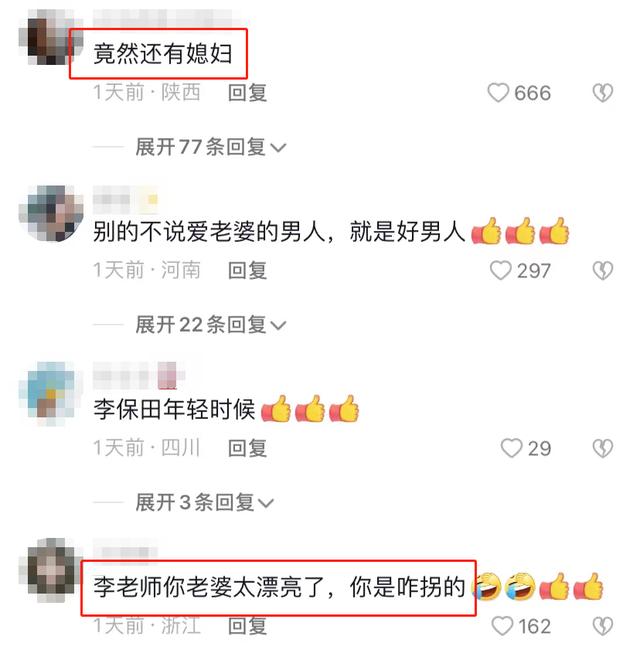This screenshot has width=640, height=650.
Task: Reply to the 四川 comment with 回复
Action: (247, 448)
